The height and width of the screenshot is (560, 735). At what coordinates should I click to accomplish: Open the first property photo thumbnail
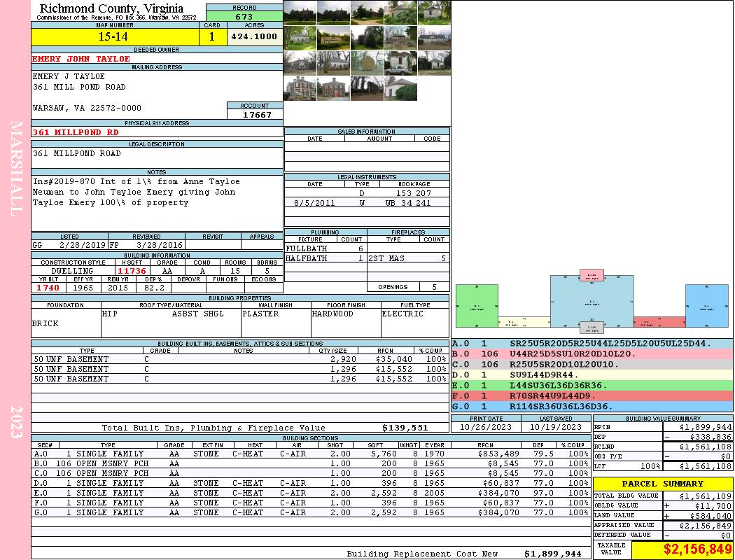tap(300, 13)
